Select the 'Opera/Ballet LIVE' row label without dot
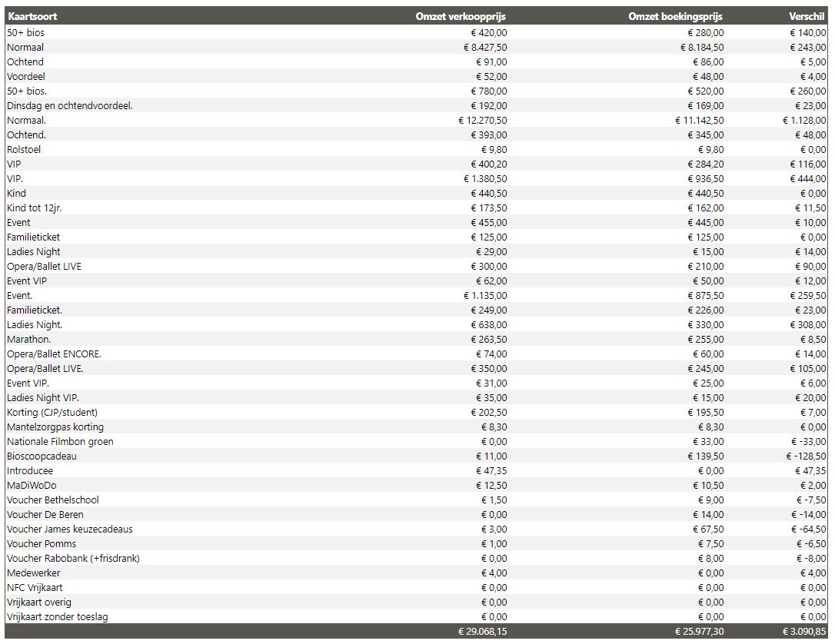This screenshot has width=835, height=644. 44,266
